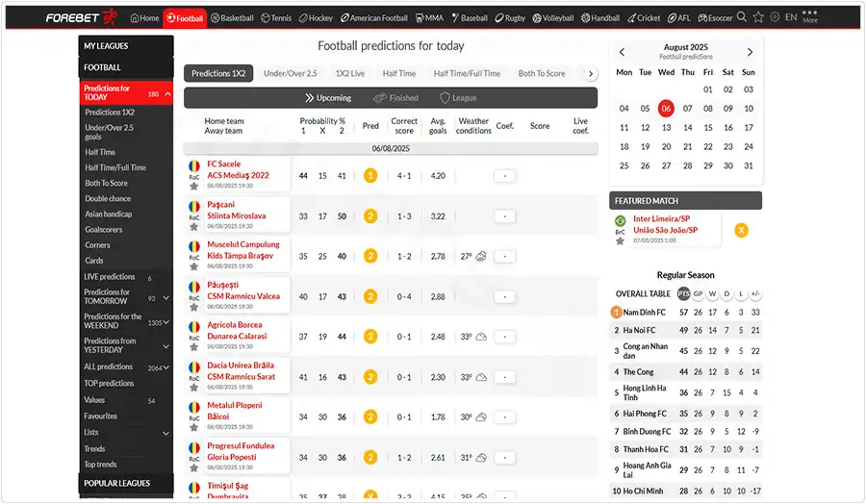Collapse Predictions for TODAY section
The height and width of the screenshot is (504, 866).
click(x=167, y=94)
